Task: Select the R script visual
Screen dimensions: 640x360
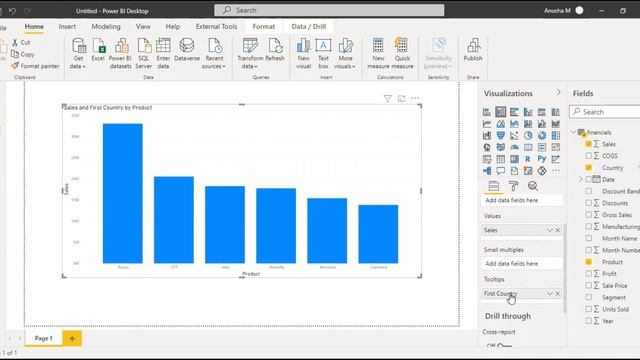Action: [528, 159]
